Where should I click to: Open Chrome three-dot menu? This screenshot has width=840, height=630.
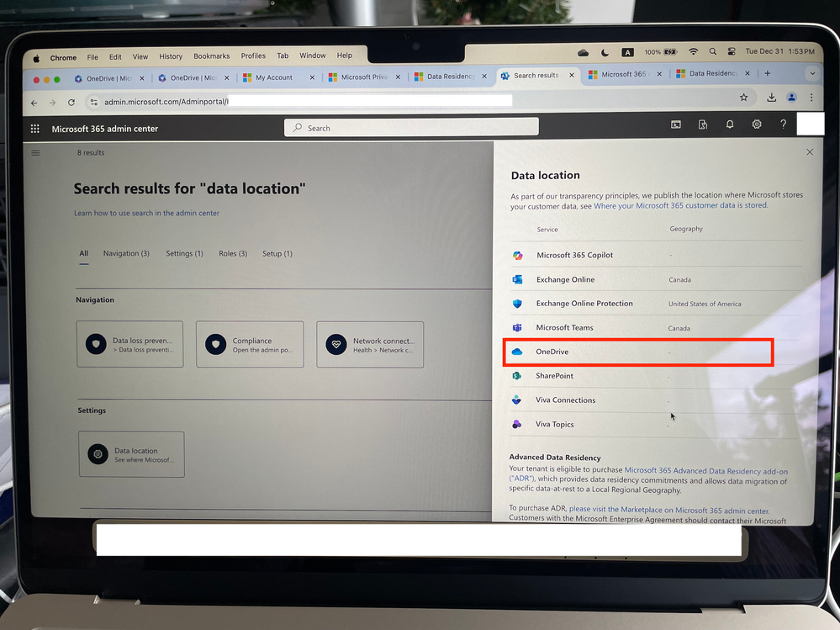click(811, 97)
